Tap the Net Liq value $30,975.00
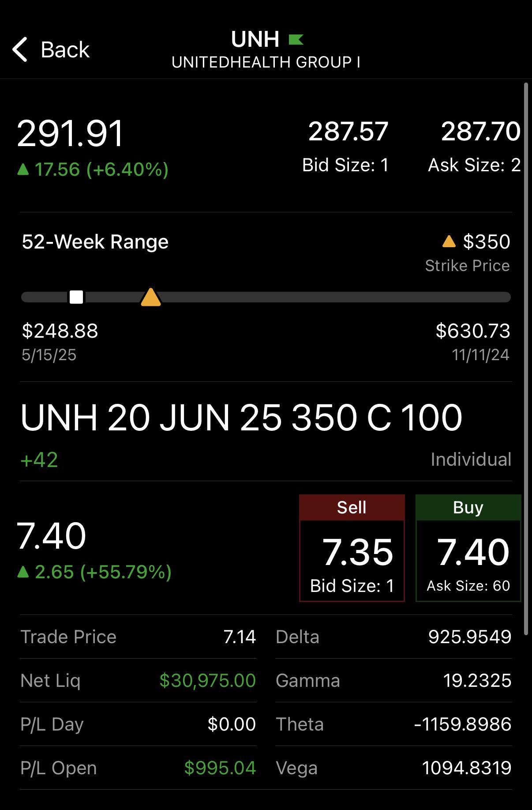This screenshot has width=532, height=810. 207,680
